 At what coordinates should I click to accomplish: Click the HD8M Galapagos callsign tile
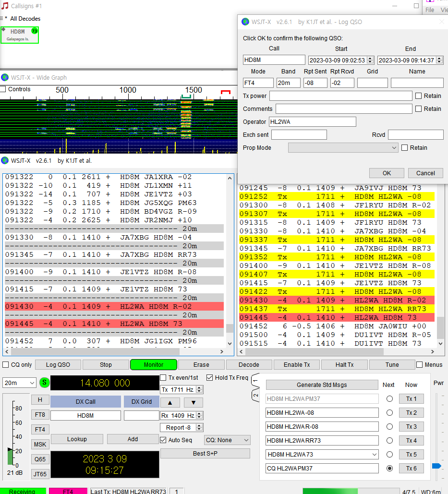coord(20,35)
